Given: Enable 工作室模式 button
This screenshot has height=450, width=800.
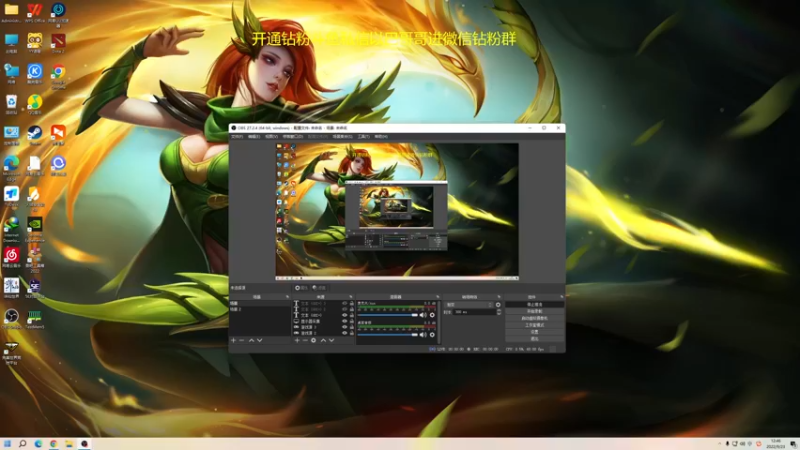Looking at the screenshot, I should click(535, 325).
